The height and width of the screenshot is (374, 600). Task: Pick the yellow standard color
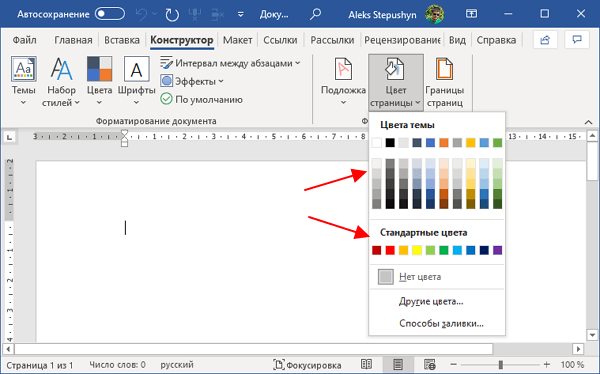pos(417,250)
